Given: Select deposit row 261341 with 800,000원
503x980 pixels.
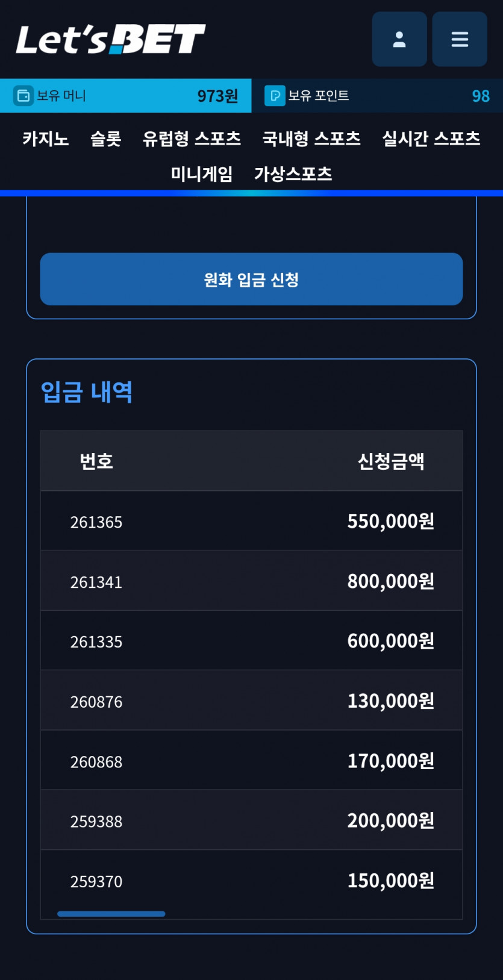Looking at the screenshot, I should tap(251, 581).
